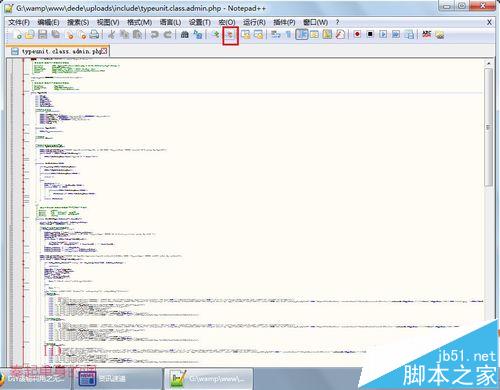Stop macro recording with square icon
This screenshot has height=390, width=500.
tap(370, 34)
